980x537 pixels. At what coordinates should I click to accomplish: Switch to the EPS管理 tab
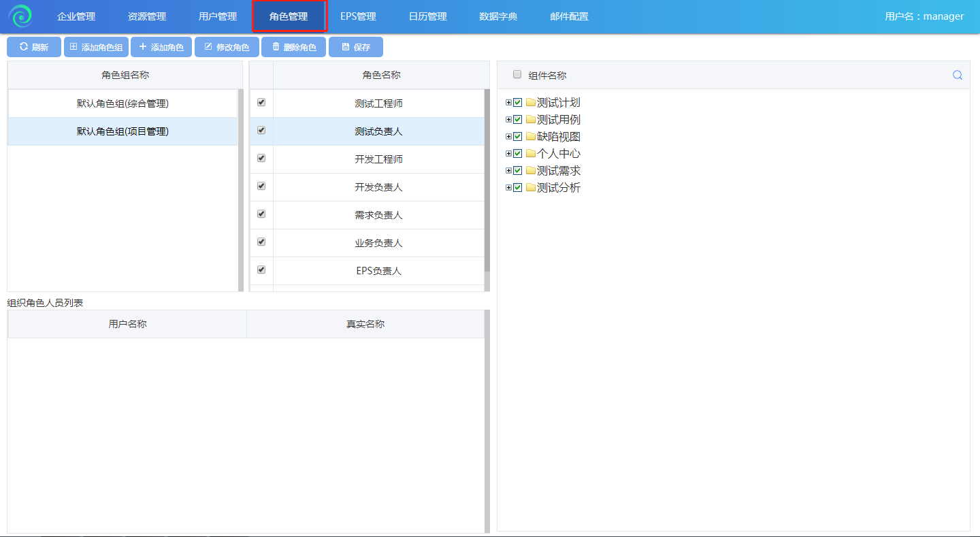(x=358, y=16)
